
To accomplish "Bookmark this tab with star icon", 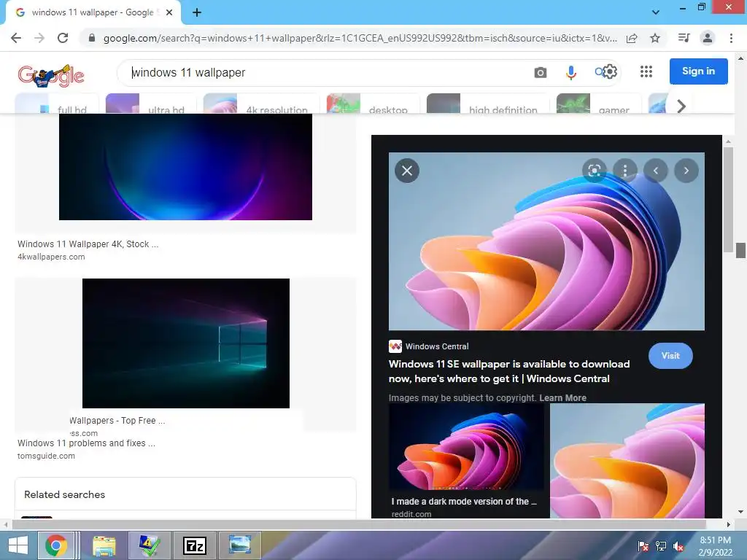I will click(655, 38).
